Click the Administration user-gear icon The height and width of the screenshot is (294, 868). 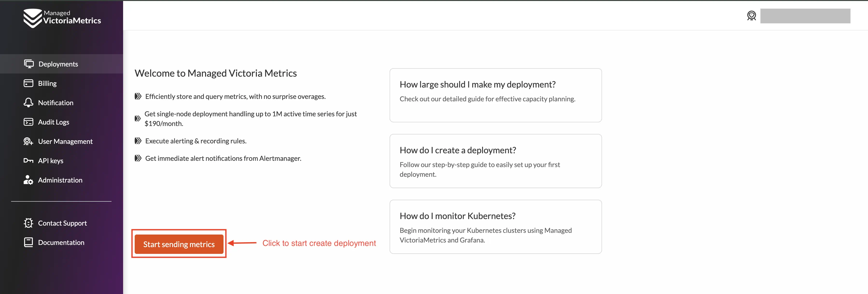29,180
